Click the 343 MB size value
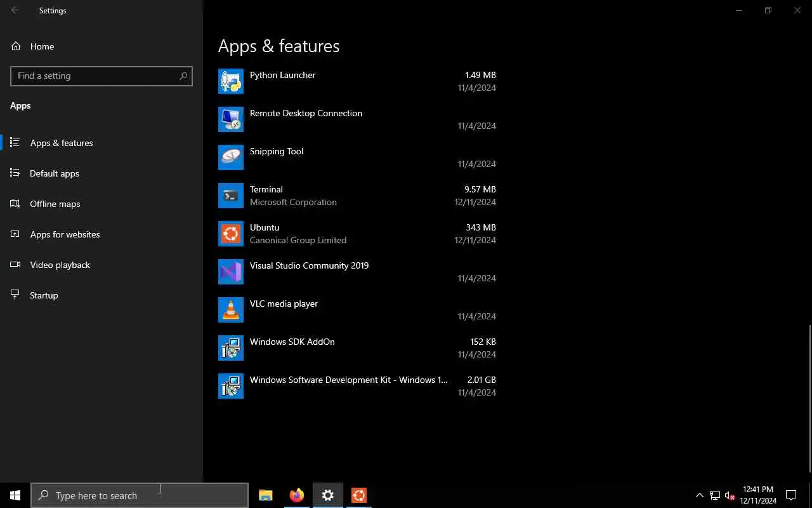 pyautogui.click(x=480, y=227)
